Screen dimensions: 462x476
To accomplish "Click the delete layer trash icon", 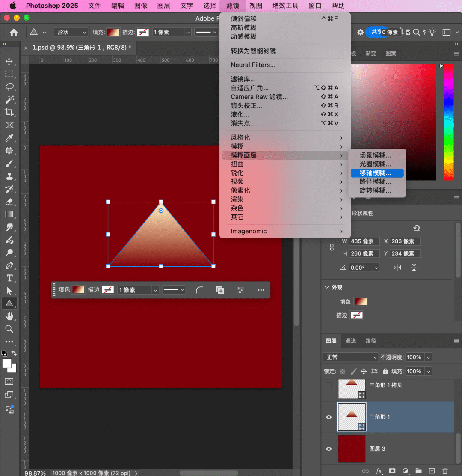I will [445, 471].
